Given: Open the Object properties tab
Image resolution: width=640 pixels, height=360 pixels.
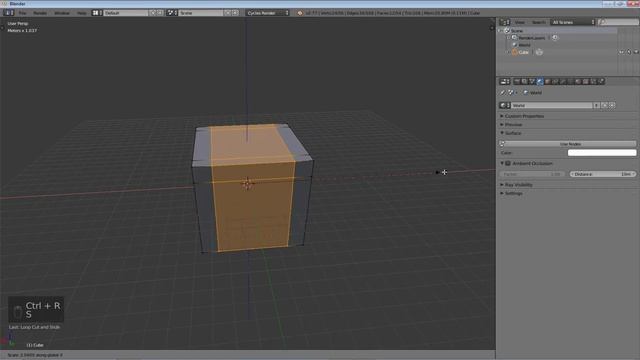Looking at the screenshot, I should (547, 82).
